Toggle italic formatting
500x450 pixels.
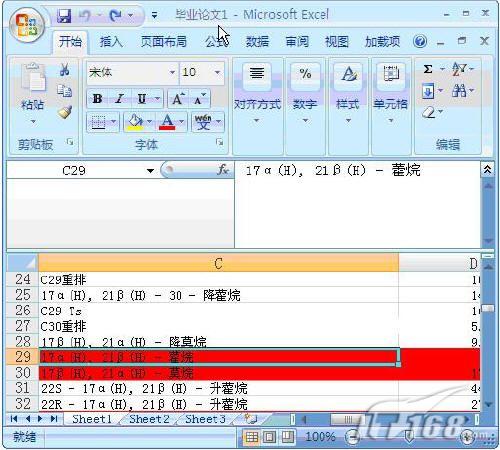point(119,99)
